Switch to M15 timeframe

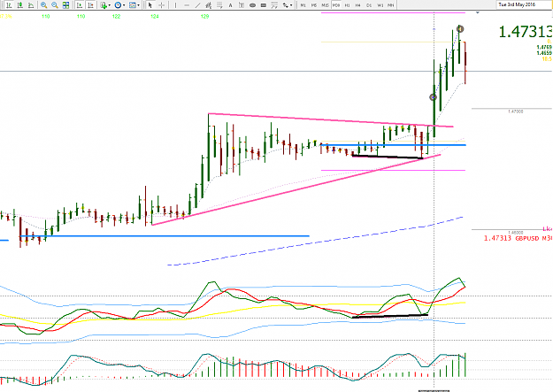coord(326,5)
